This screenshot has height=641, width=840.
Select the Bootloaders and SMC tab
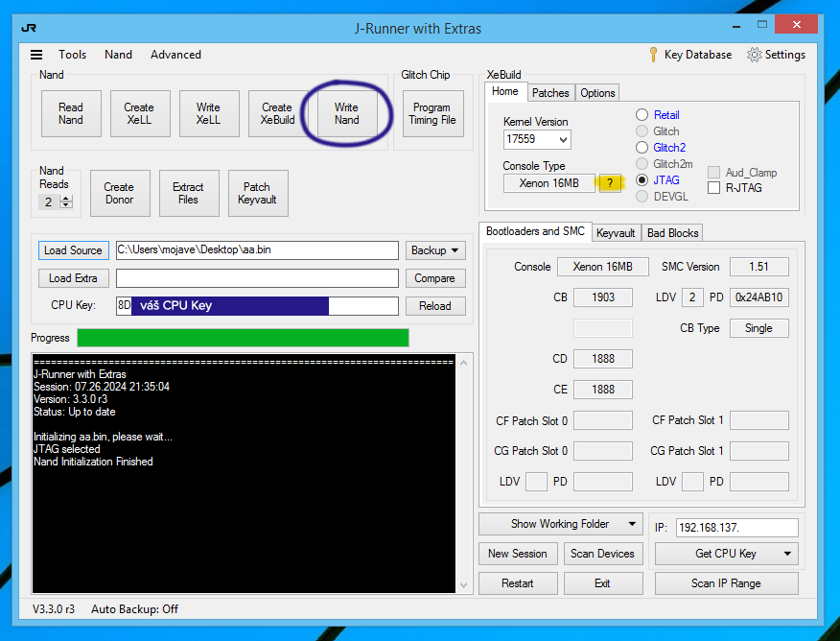[x=535, y=231]
